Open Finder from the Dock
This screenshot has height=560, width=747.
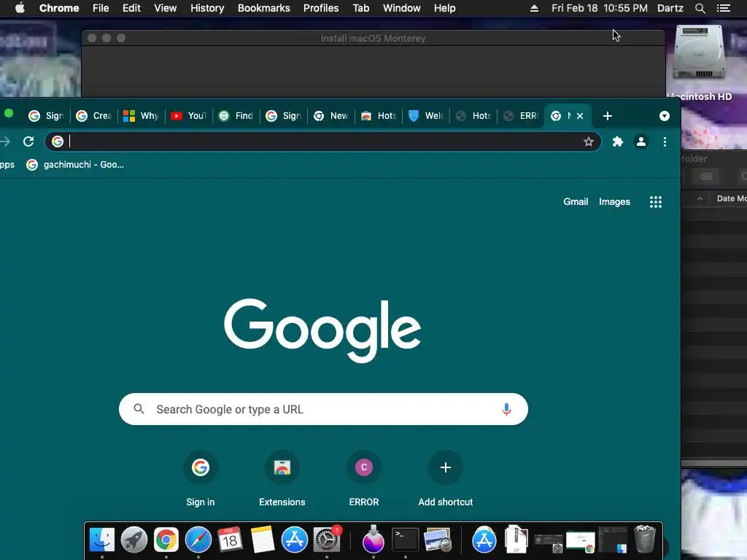click(102, 540)
